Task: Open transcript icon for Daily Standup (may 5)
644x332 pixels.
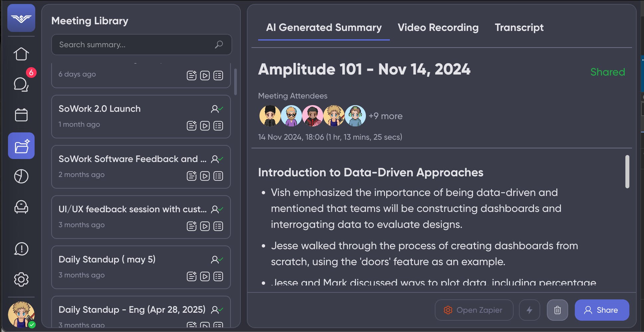Action: (218, 276)
